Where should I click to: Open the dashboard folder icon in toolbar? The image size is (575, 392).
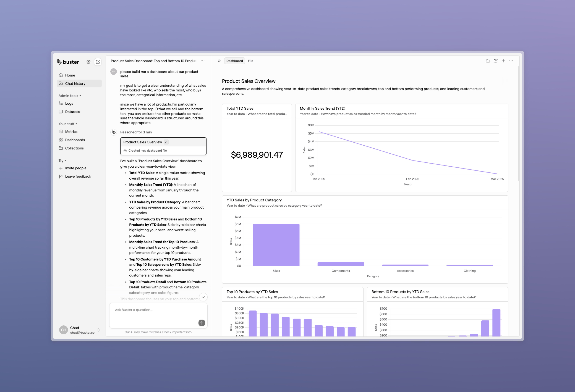[x=488, y=61]
